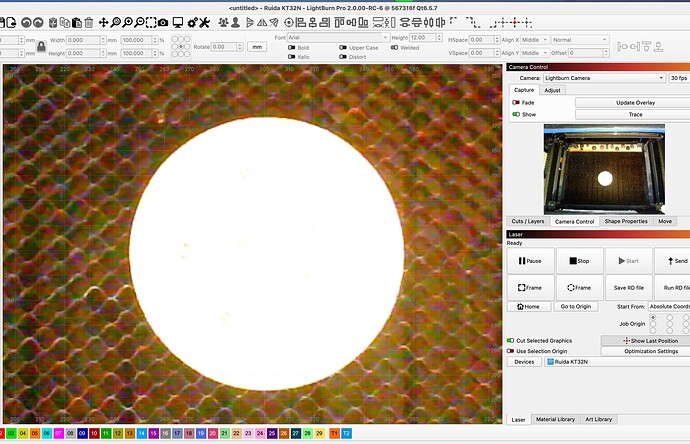Click the red-dot move-to-position icon
Viewport: 690px width, 444px height.
[514, 22]
